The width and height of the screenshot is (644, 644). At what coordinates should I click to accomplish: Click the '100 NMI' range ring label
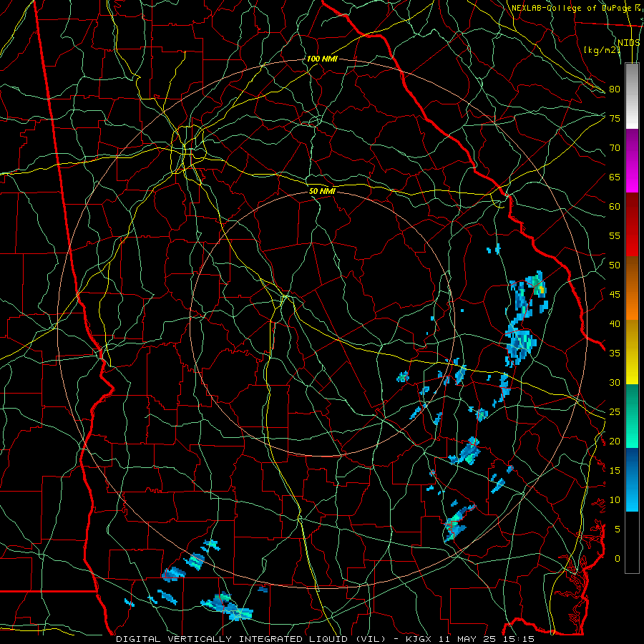322,59
